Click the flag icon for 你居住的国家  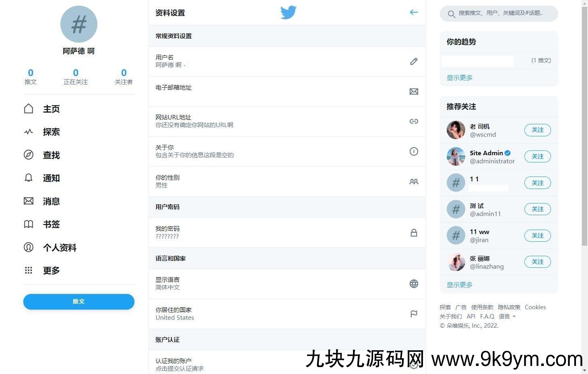coord(414,314)
